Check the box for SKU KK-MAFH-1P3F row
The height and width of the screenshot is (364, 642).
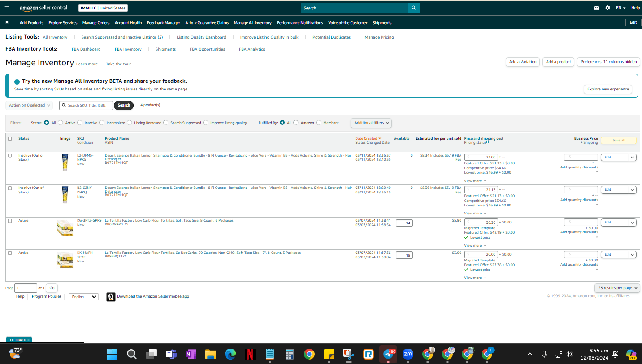coord(10,253)
